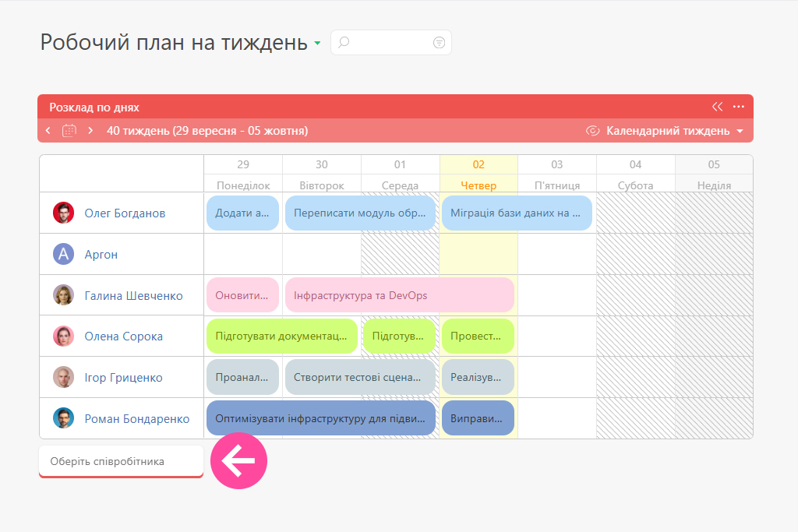798x532 pixels.
Task: Open the three-dots options menu
Action: (x=739, y=107)
